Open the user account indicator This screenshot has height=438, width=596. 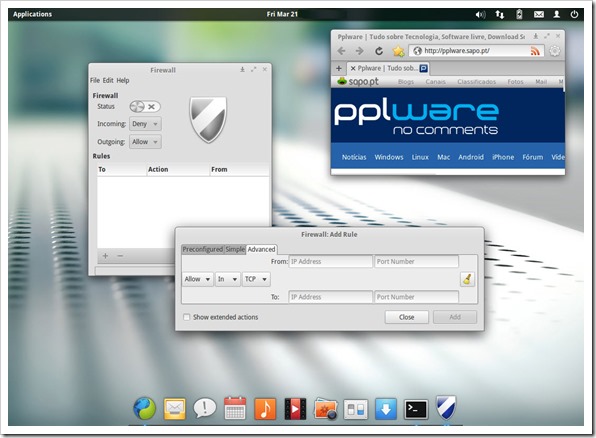(x=556, y=14)
